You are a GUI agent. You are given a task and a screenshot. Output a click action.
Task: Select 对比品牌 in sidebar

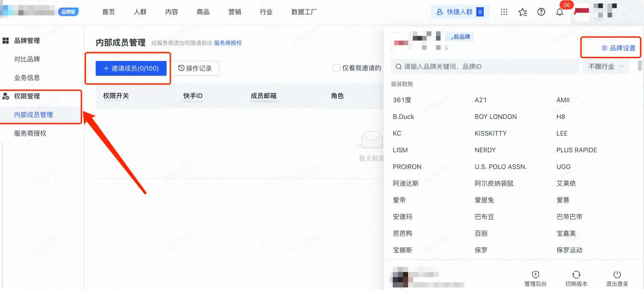27,59
